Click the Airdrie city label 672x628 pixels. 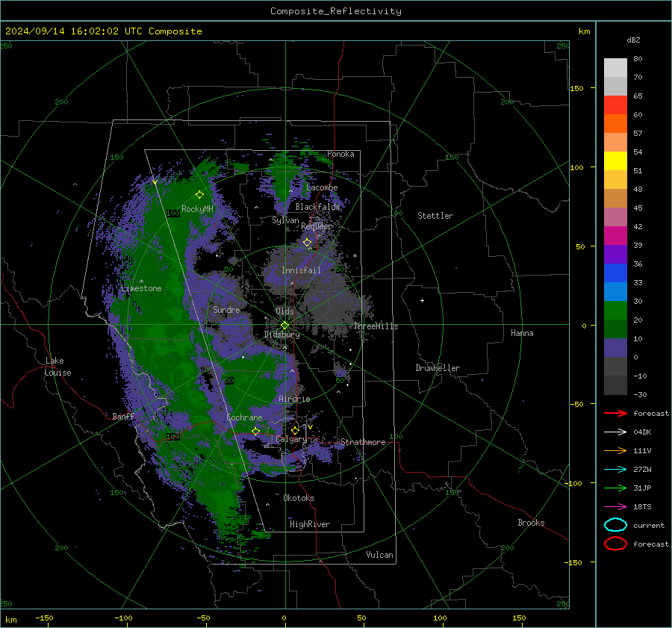pyautogui.click(x=294, y=399)
